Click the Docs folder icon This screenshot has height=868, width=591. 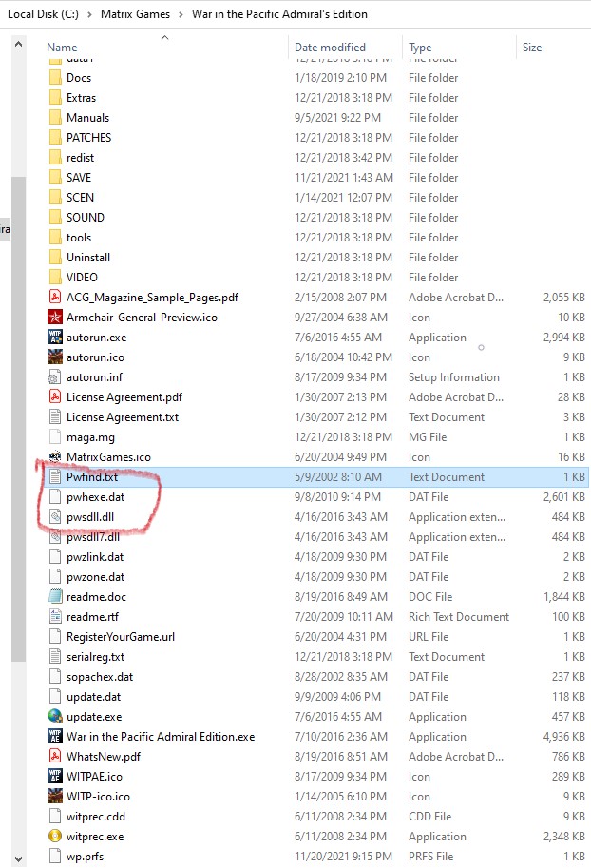point(55,78)
